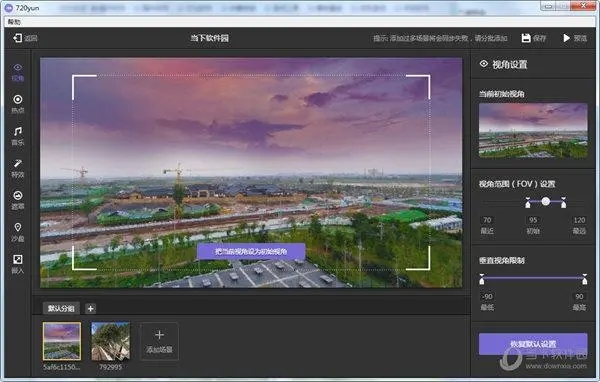Screen dimensions: 600x382
Task: Add a new group with plus icon
Action: [90, 309]
